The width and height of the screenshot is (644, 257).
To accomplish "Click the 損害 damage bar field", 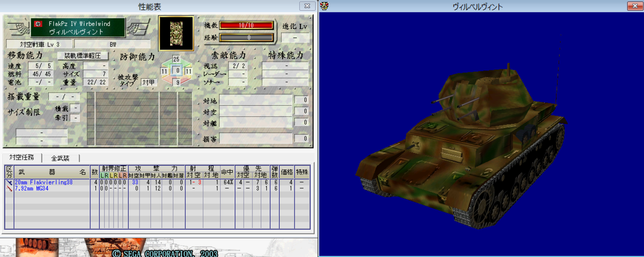I will pos(255,138).
